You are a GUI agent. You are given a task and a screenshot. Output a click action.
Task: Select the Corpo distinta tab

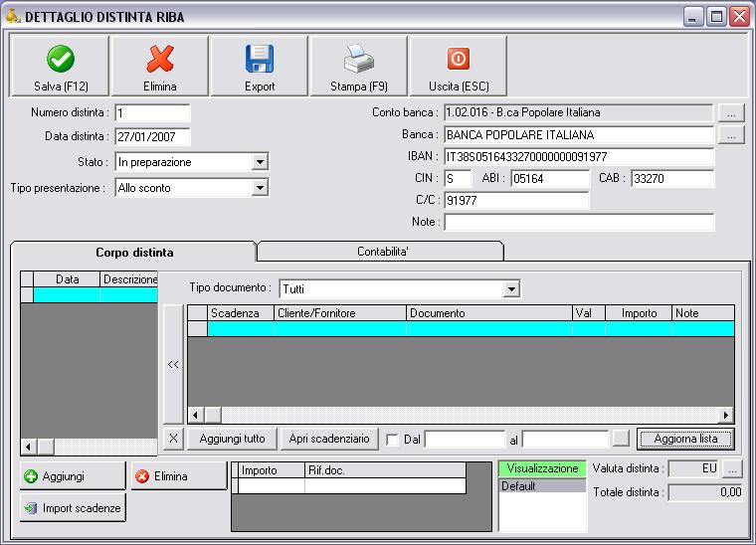click(134, 252)
